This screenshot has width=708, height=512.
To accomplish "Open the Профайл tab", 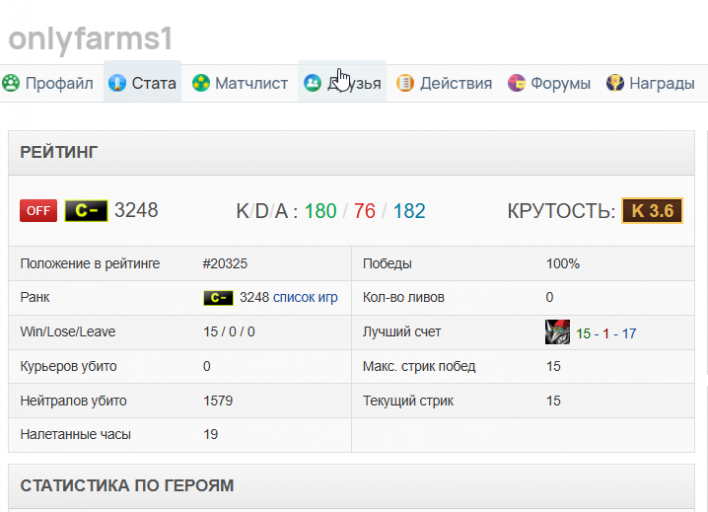I will pos(48,83).
